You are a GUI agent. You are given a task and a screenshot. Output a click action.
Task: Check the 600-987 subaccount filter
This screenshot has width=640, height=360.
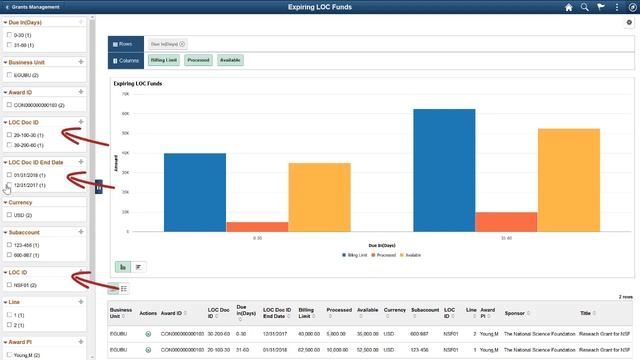(x=9, y=255)
